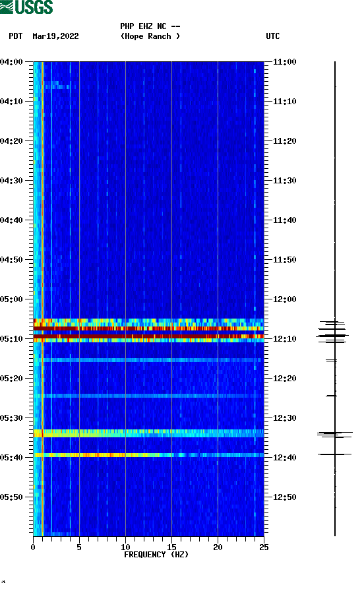Click the yellow 1 Hz vertical spectral line
This screenshot has width=364, height=589.
tap(42, 299)
